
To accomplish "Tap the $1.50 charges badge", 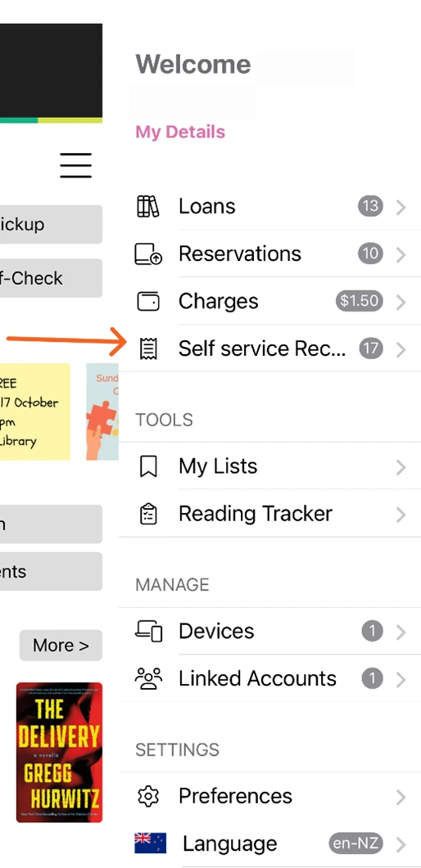I will click(x=359, y=301).
